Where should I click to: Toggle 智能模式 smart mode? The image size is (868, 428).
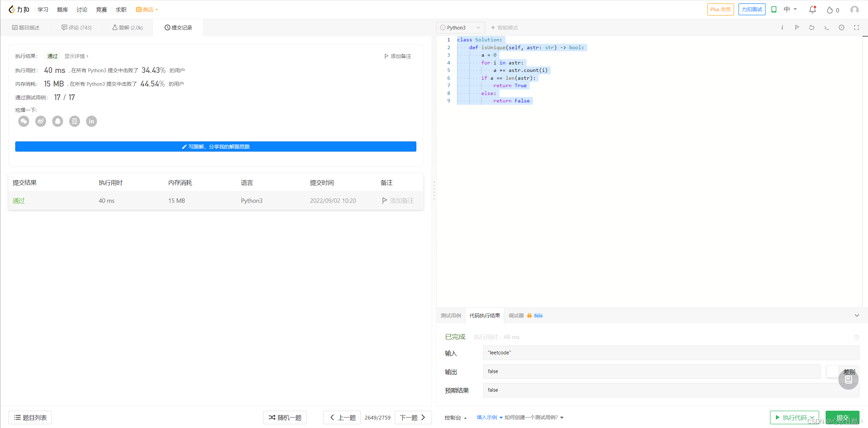click(x=505, y=27)
